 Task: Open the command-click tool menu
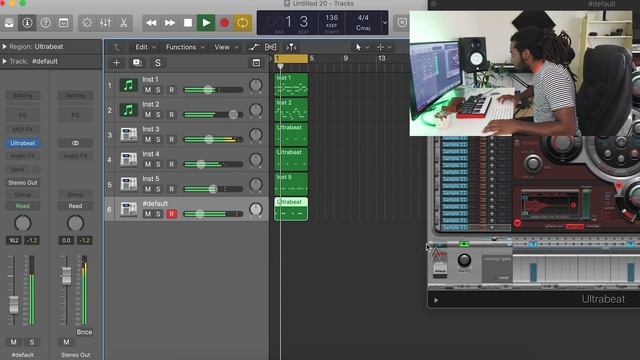tap(384, 47)
